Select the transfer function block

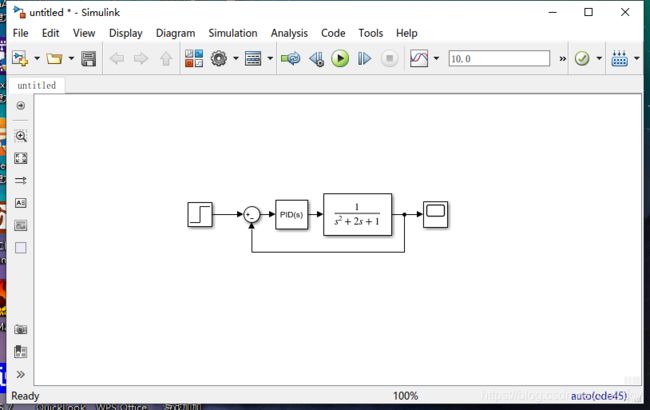coord(357,214)
